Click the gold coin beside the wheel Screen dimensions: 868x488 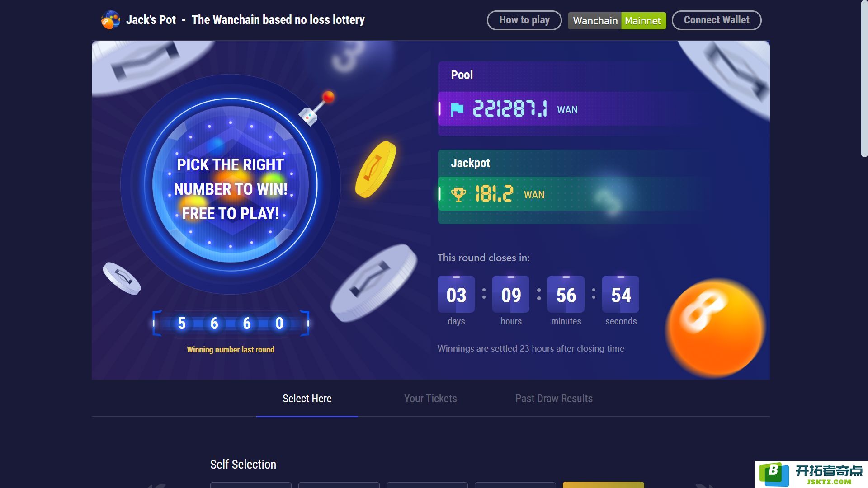(375, 169)
